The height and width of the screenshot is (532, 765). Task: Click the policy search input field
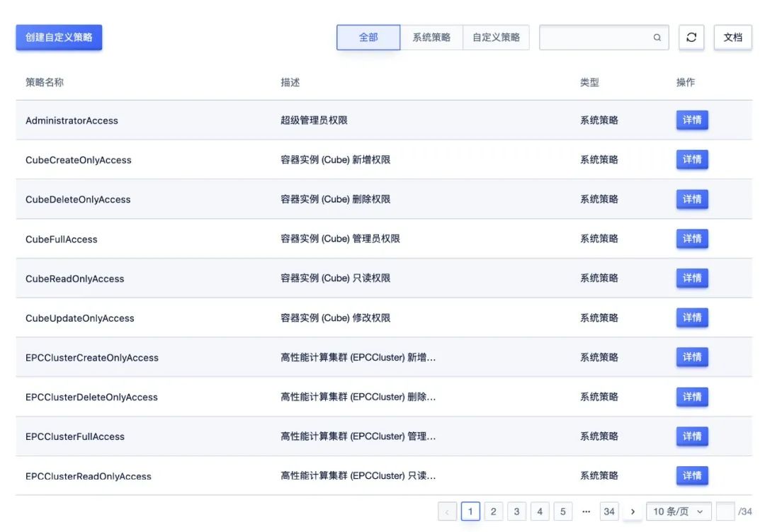595,38
